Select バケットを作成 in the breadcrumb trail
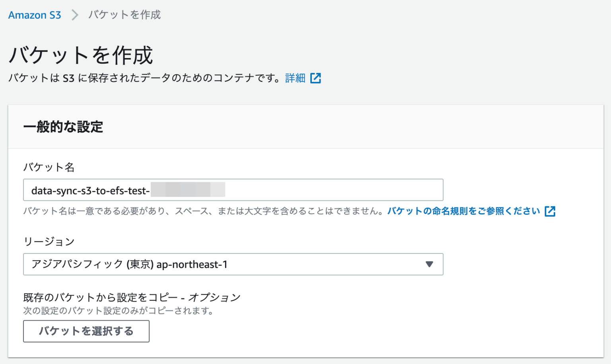 (x=124, y=15)
